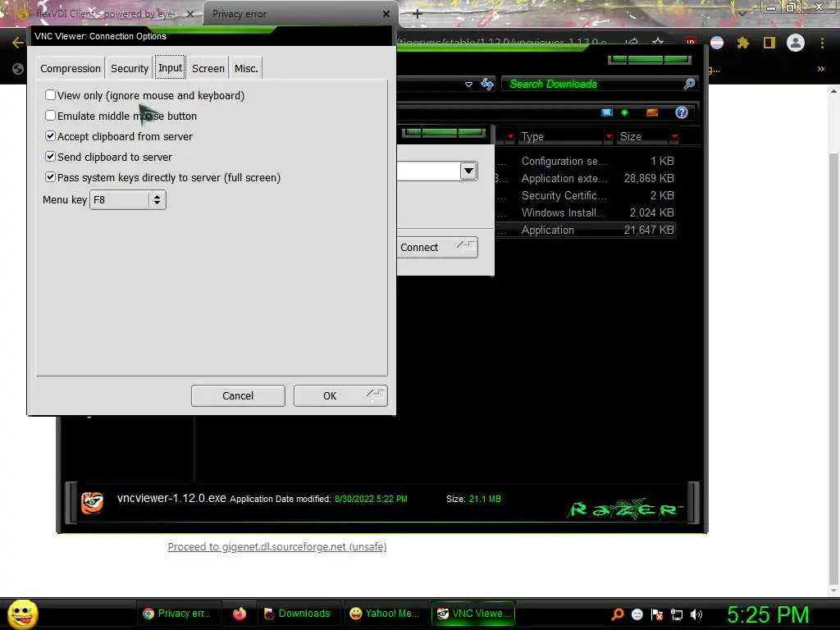Screen dimensions: 840x630
Task: Click Cancel in Connection Options dialog
Action: (x=238, y=395)
